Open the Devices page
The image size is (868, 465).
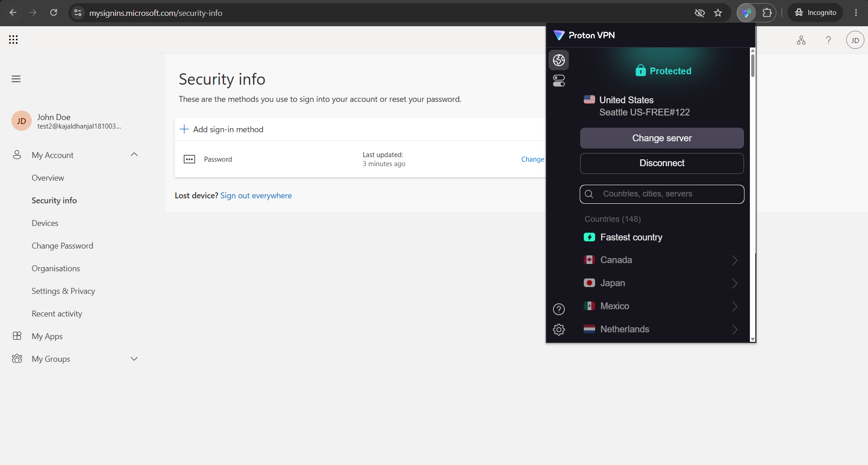point(45,223)
